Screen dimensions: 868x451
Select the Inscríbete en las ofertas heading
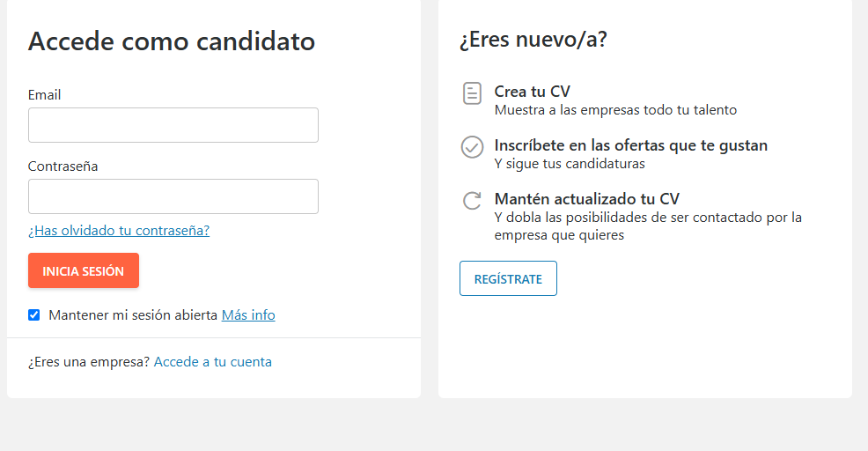point(631,145)
